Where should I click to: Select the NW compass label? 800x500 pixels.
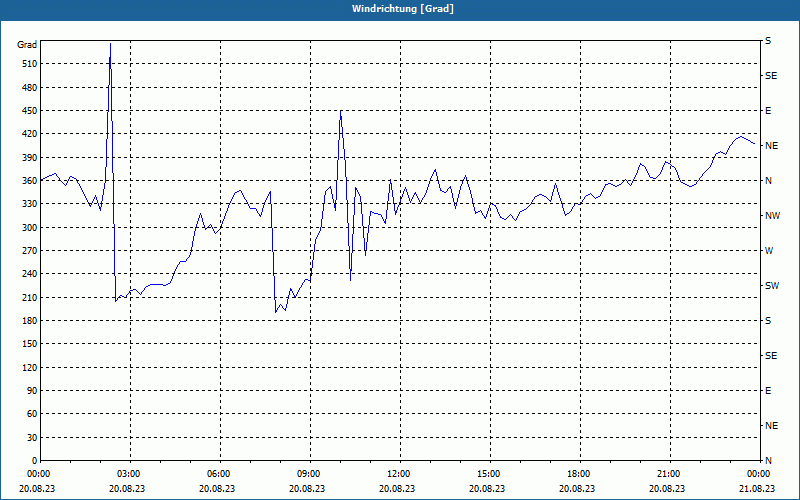pyautogui.click(x=772, y=216)
